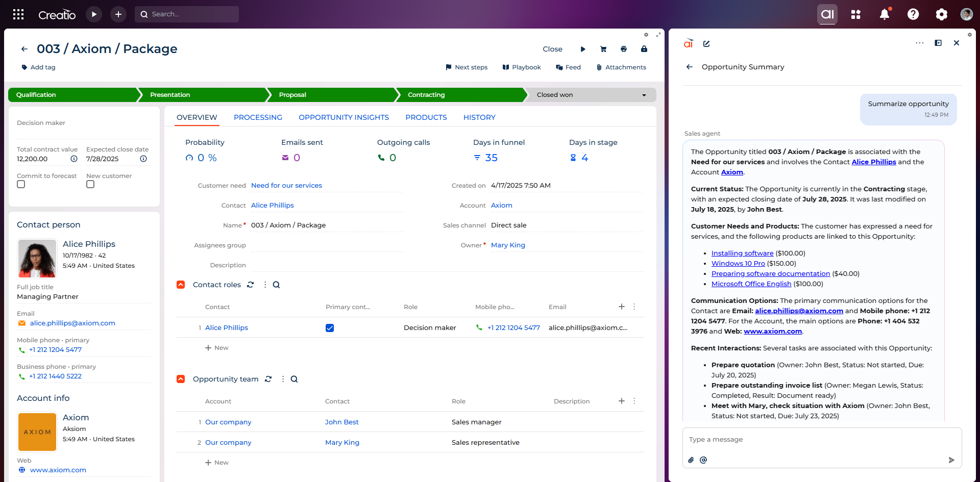
Task: Click the shopping cart icon in record header
Action: [603, 49]
